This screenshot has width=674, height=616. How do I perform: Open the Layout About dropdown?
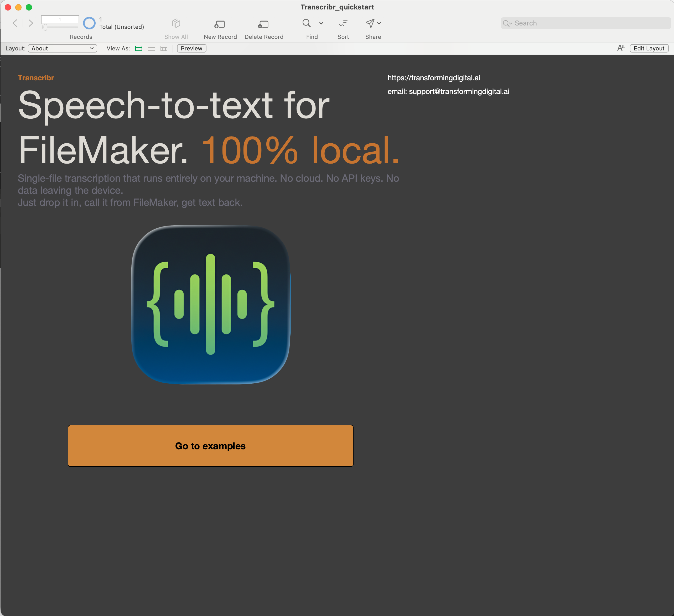coord(63,49)
